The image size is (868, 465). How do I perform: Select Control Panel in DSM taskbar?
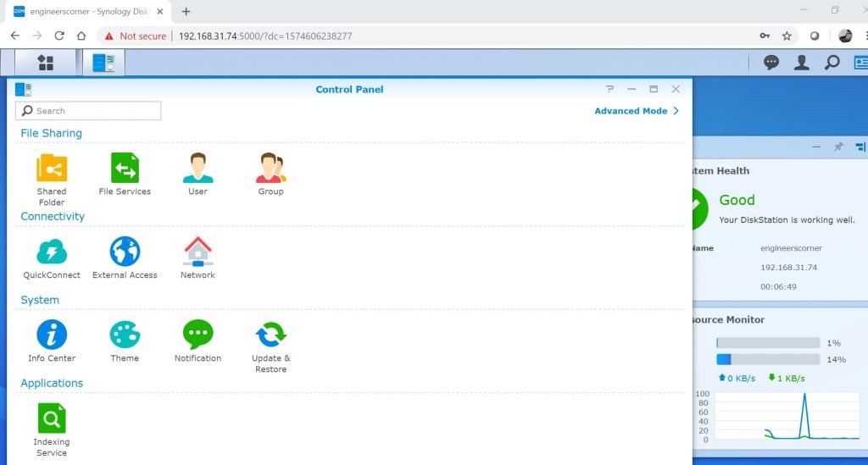click(103, 63)
